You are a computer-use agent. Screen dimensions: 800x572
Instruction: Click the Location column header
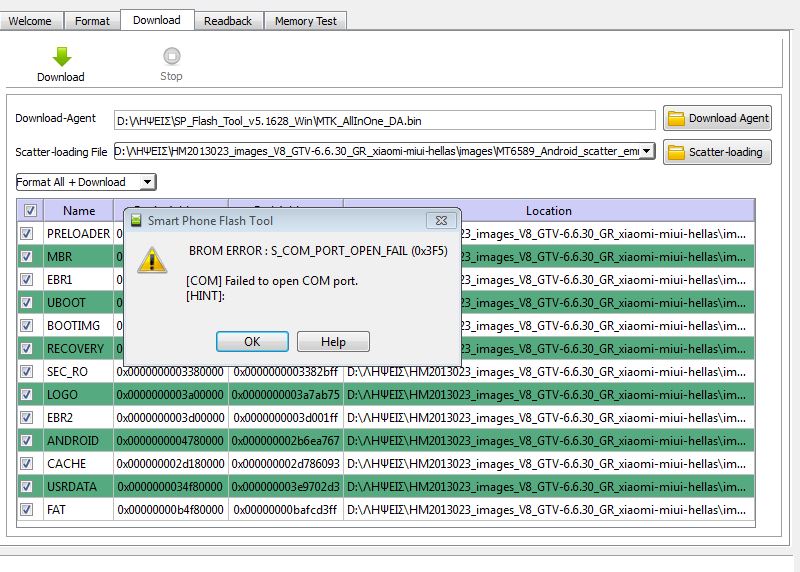click(x=548, y=211)
